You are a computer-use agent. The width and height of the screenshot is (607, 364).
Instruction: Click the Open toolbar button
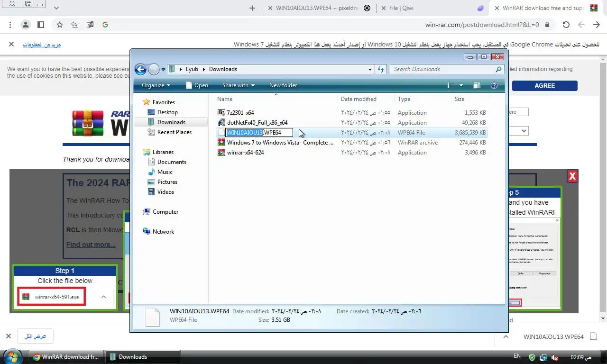197,85
